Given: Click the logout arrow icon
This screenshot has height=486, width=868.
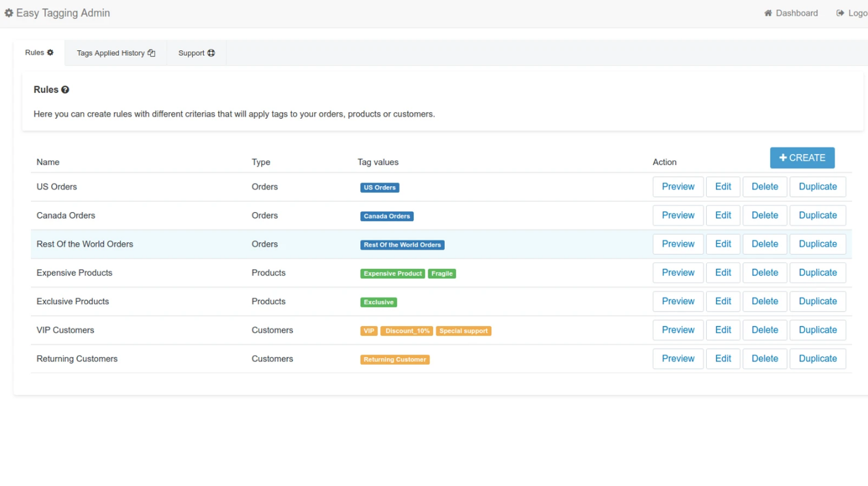Looking at the screenshot, I should pyautogui.click(x=840, y=13).
